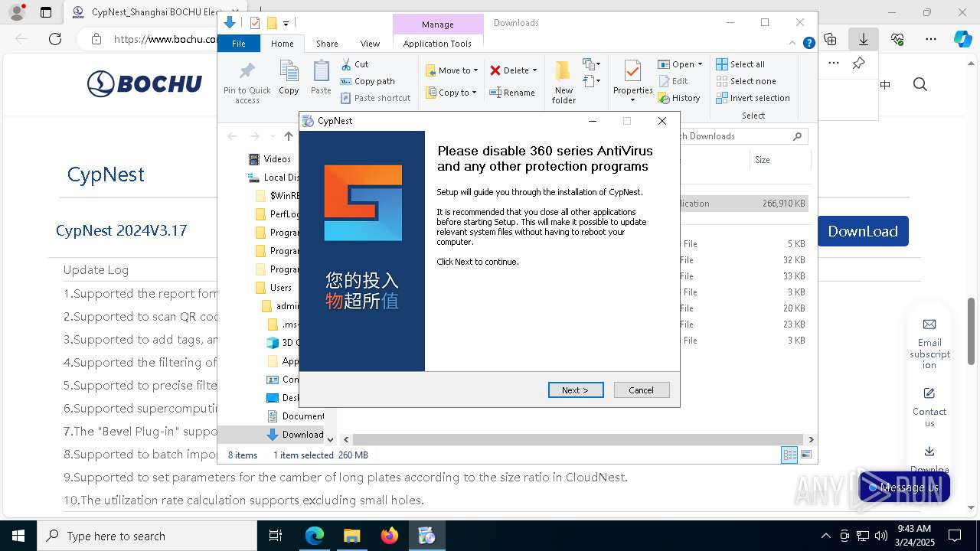This screenshot has width=980, height=551.
Task: Open Quick Access Toolbar customize dropdown
Action: [x=286, y=24]
